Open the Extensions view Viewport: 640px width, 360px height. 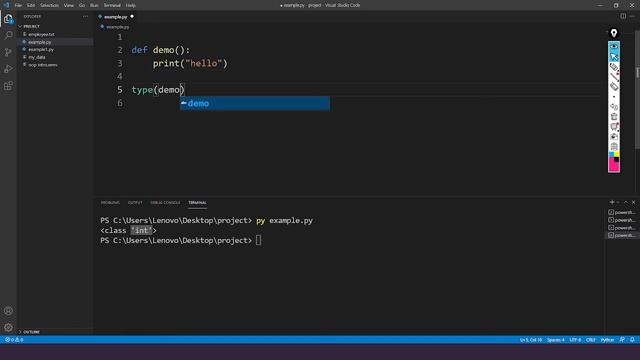(x=8, y=86)
